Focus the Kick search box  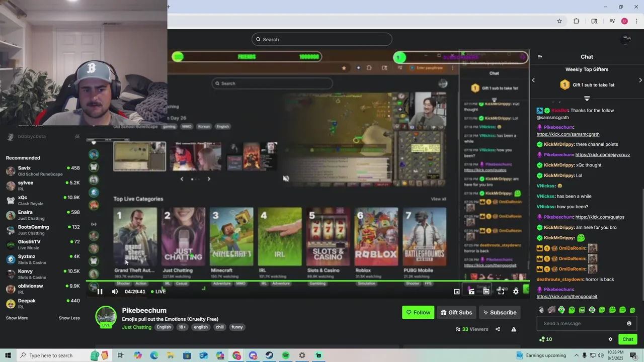[322, 39]
